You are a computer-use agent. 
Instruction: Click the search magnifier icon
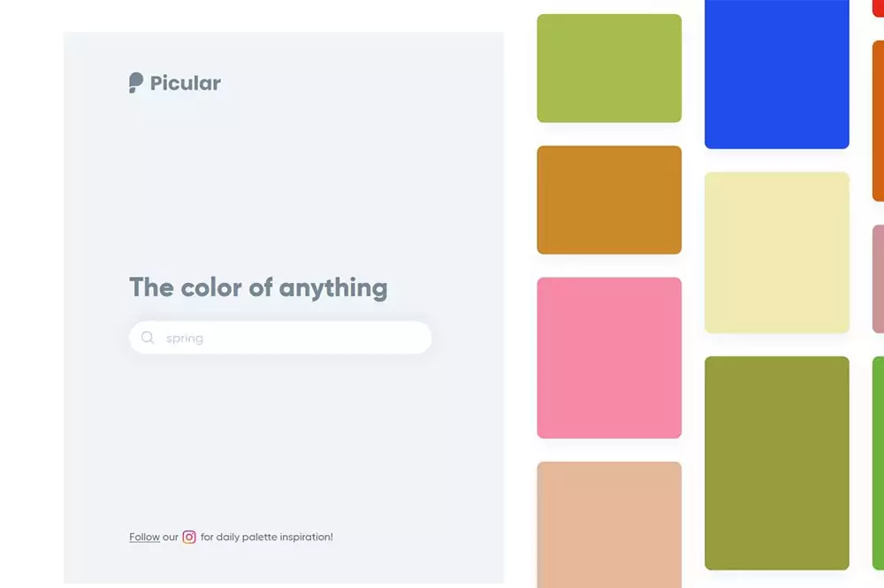click(x=148, y=338)
